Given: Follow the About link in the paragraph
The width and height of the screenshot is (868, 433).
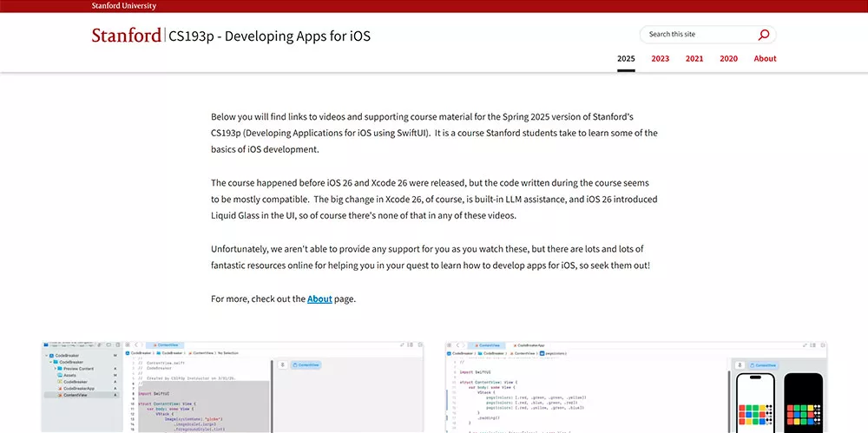Looking at the screenshot, I should 319,299.
